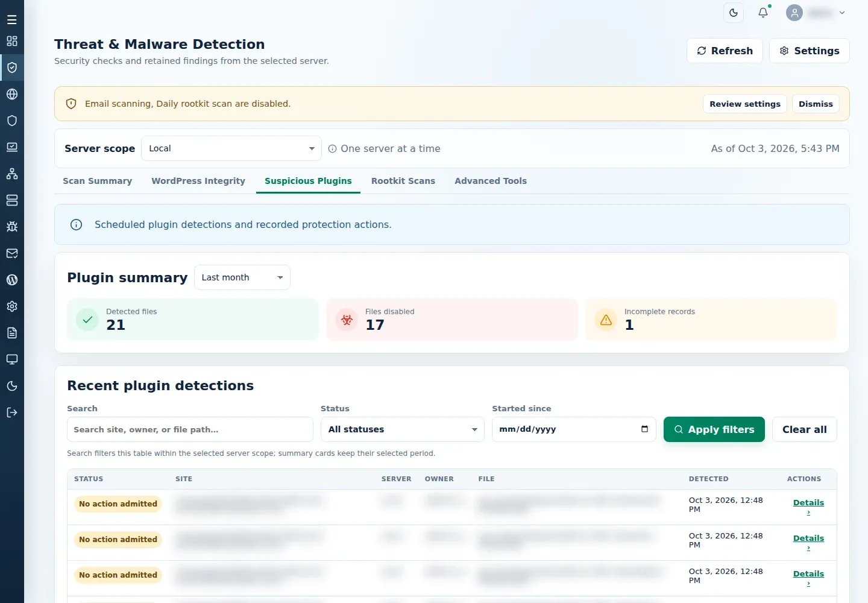Click the warning triangle on Incomplete records card
This screenshot has height=603, width=868.
point(606,320)
